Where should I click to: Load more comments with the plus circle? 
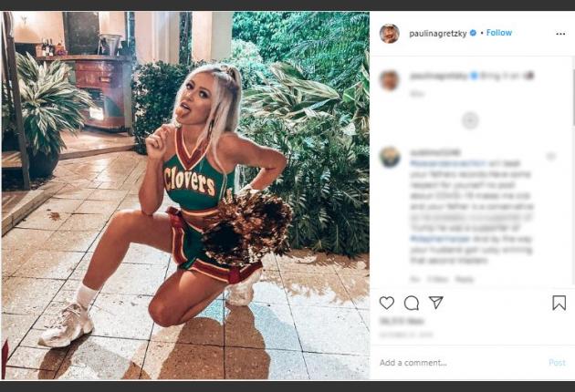pyautogui.click(x=469, y=119)
